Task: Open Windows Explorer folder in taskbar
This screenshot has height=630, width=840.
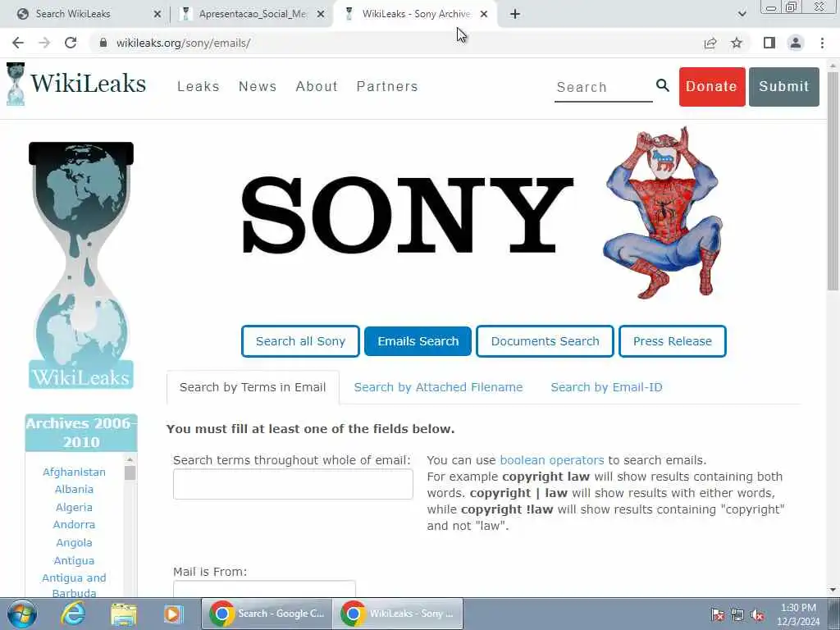Action: [x=124, y=614]
